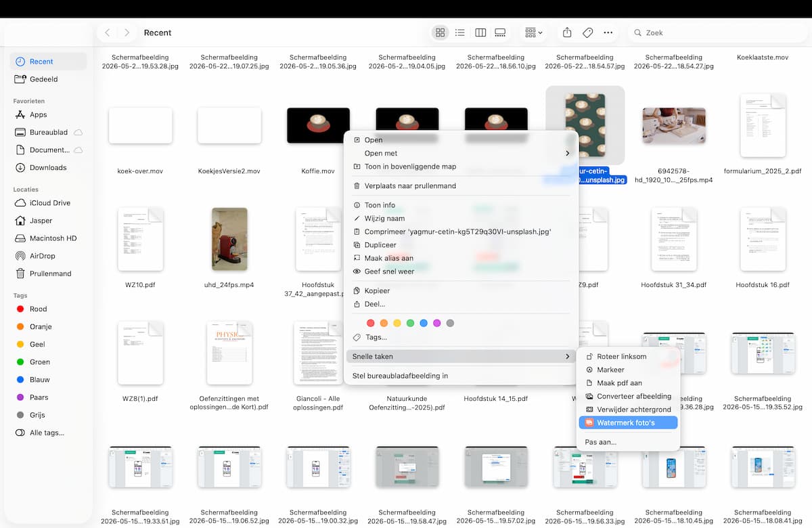Choose Converteer afbeelding quick action

pos(629,396)
